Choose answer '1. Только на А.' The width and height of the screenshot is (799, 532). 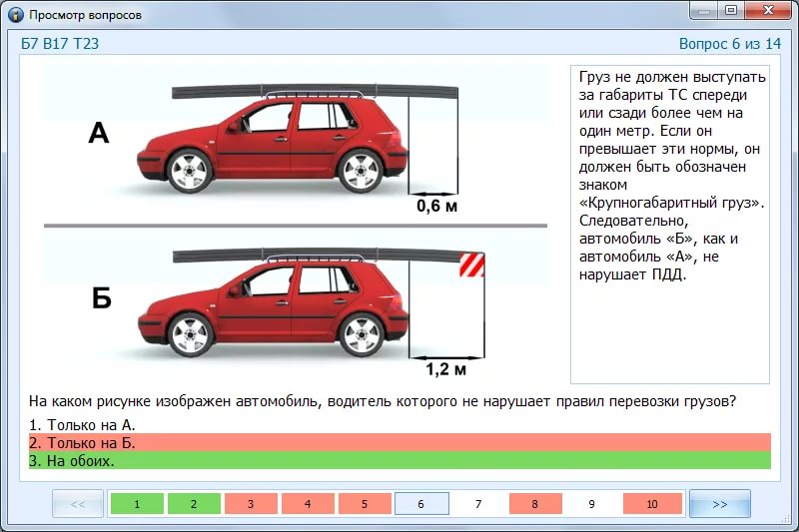(399, 424)
